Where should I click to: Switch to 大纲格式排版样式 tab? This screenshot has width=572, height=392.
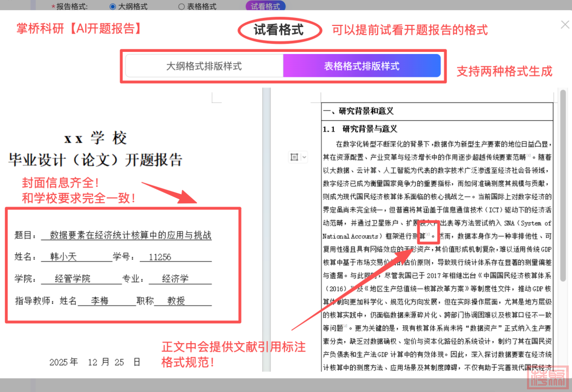pos(204,66)
